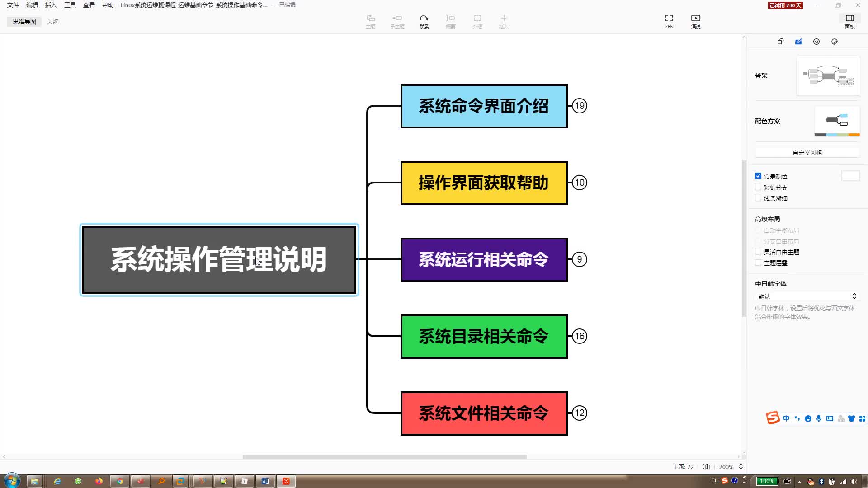This screenshot has width=868, height=488.
Task: Switch to the 思维导图 view tab
Action: 24,22
